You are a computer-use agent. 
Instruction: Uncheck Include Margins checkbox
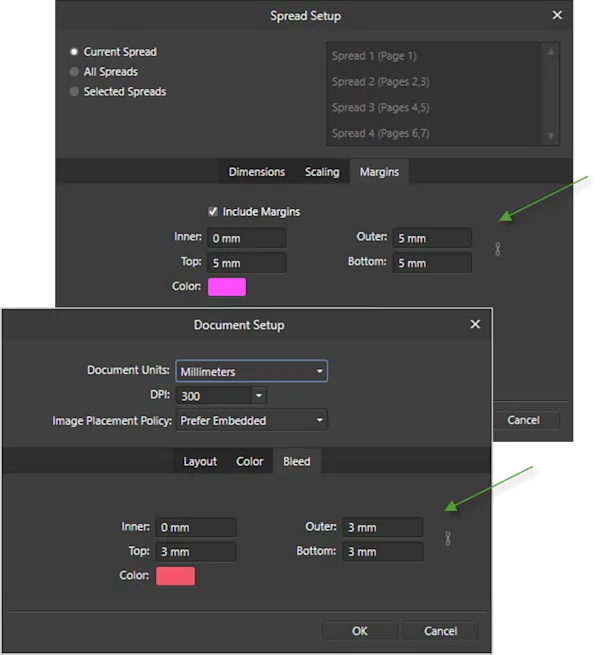pyautogui.click(x=213, y=211)
